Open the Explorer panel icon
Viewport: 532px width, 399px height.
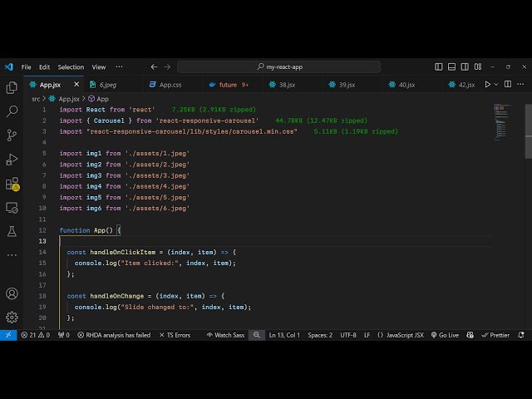click(x=12, y=87)
